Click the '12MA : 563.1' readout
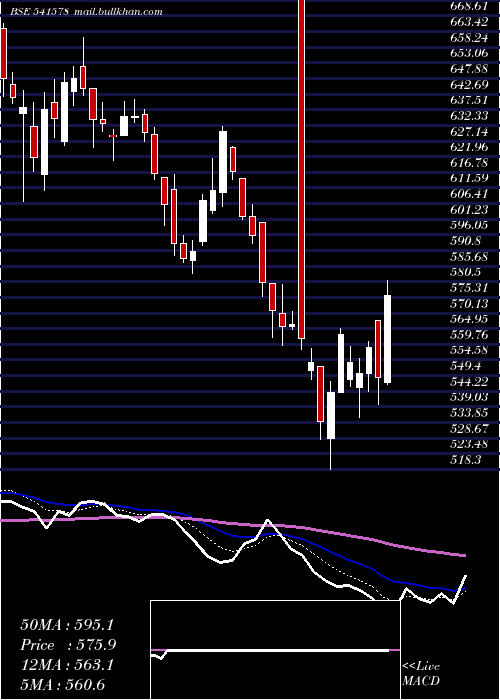Viewport: 500px width, 700px height. tap(67, 665)
